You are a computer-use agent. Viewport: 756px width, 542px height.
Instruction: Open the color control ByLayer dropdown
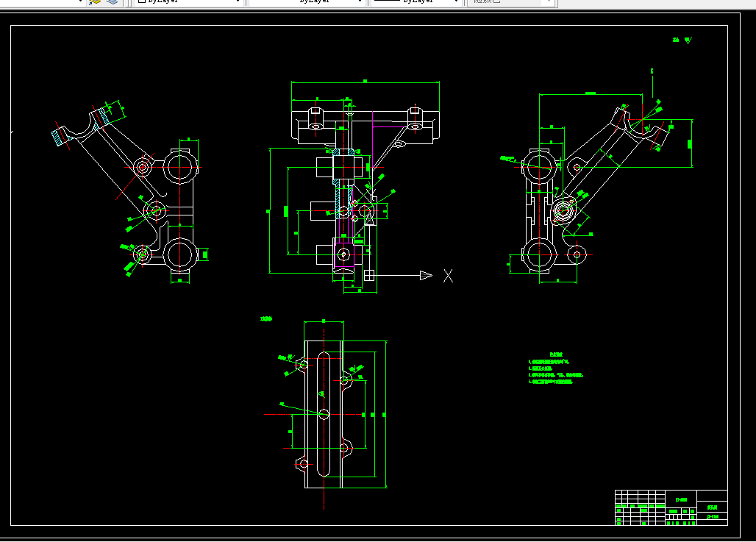[x=188, y=2]
